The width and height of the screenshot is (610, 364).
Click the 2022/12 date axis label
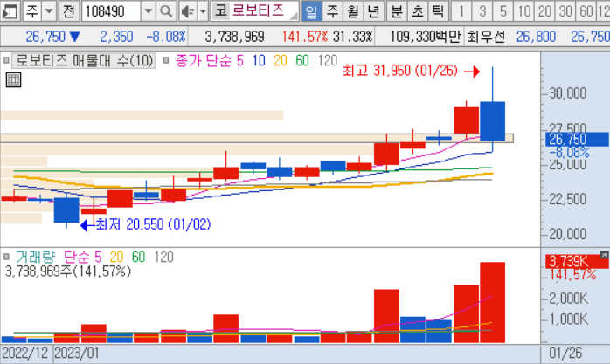[x=25, y=354]
